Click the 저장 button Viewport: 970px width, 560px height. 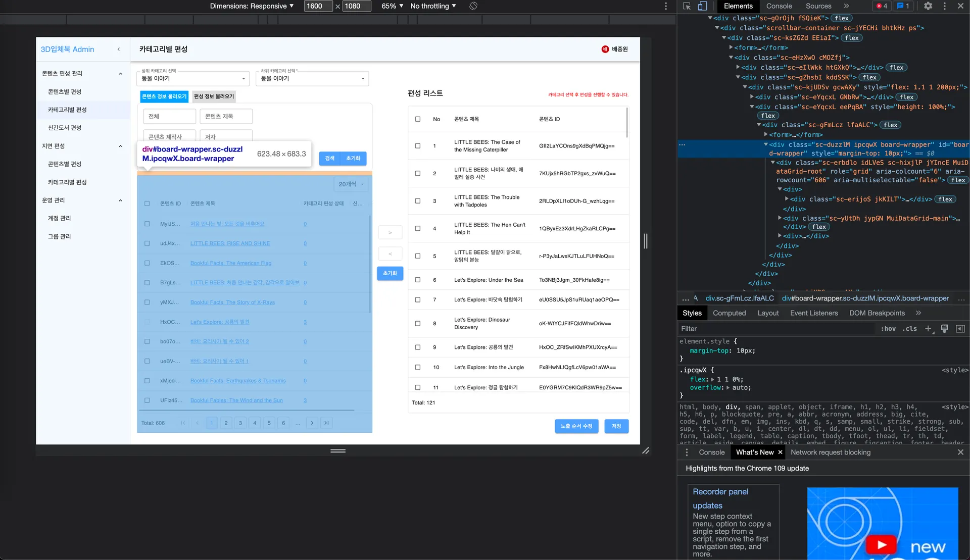click(x=616, y=426)
